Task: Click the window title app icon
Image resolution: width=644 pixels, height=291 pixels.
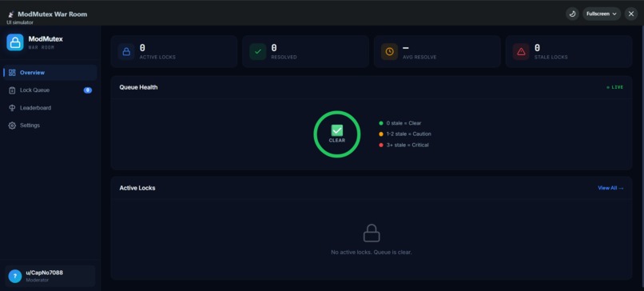Action: [10, 14]
